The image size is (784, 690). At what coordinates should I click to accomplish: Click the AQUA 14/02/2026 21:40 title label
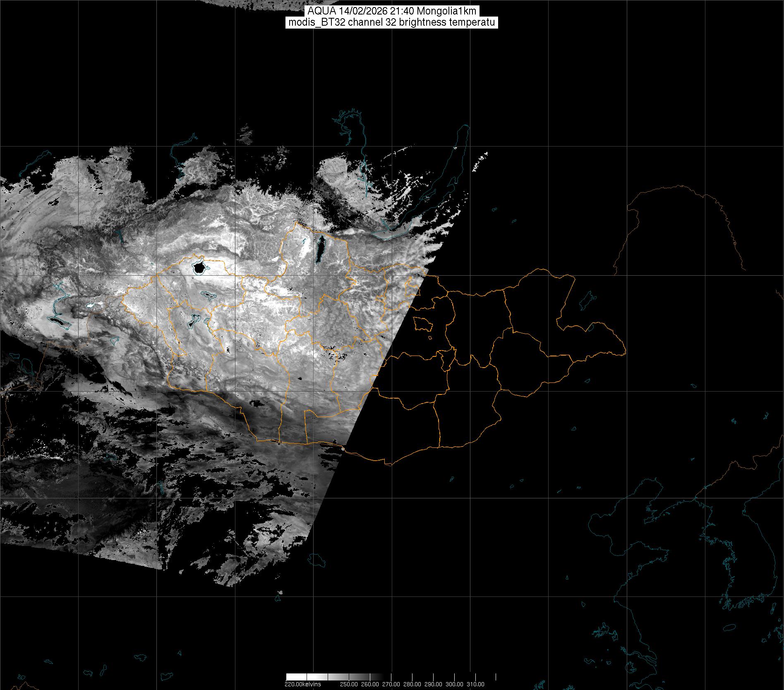[391, 11]
